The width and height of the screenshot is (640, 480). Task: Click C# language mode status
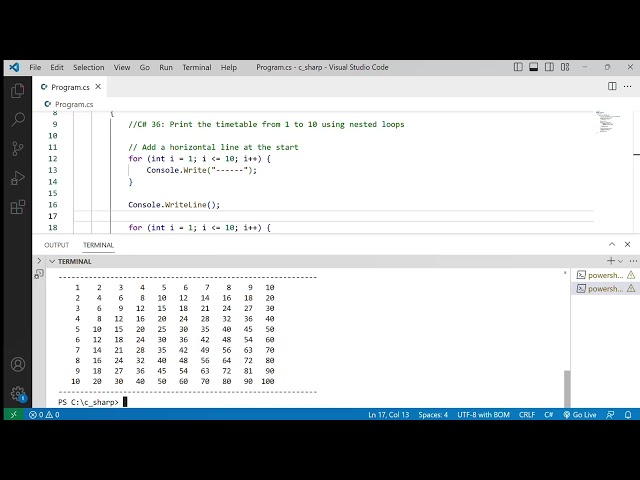(x=549, y=415)
